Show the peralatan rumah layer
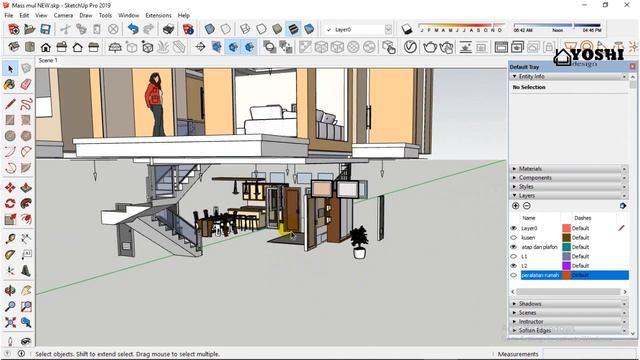640x360 pixels. pos(514,275)
